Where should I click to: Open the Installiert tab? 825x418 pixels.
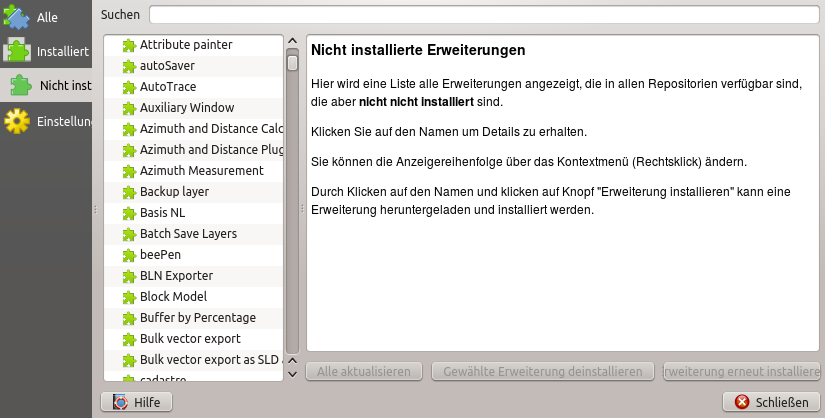[47, 51]
